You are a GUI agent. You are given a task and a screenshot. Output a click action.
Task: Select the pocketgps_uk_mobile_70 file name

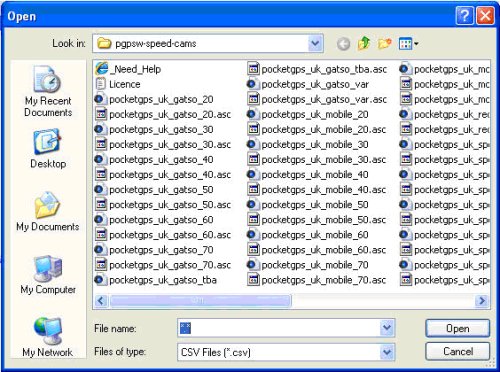pyautogui.click(x=314, y=265)
